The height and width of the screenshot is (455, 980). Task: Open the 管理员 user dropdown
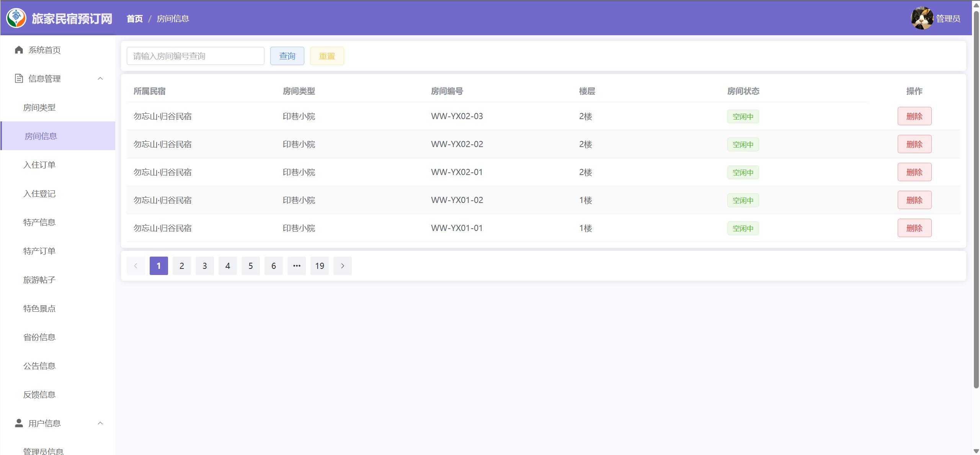click(948, 18)
